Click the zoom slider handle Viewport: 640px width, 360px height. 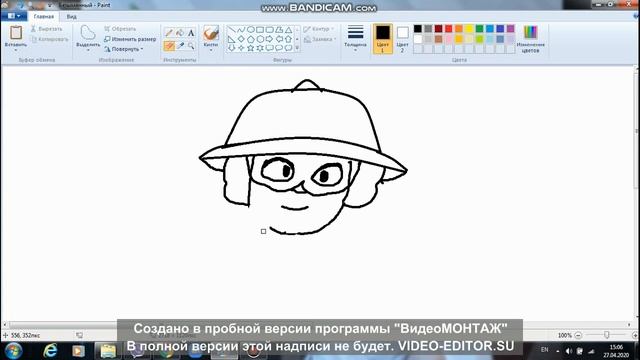607,335
